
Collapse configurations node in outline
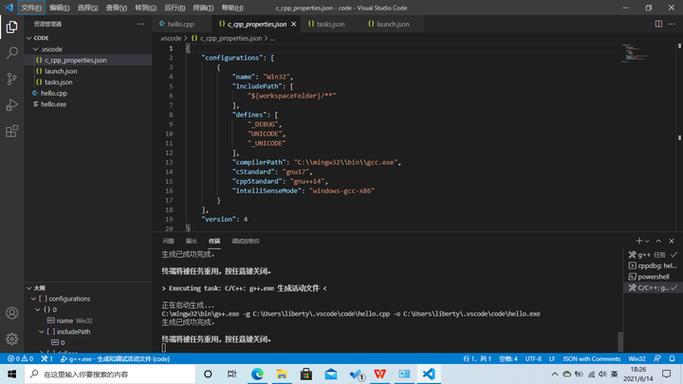34,299
